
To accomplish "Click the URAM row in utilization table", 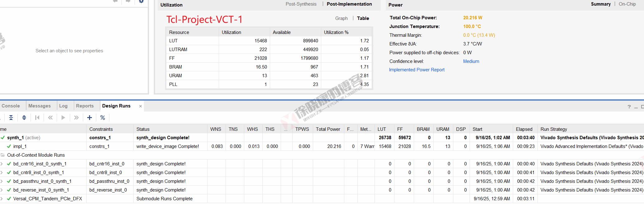I will click(x=269, y=76).
